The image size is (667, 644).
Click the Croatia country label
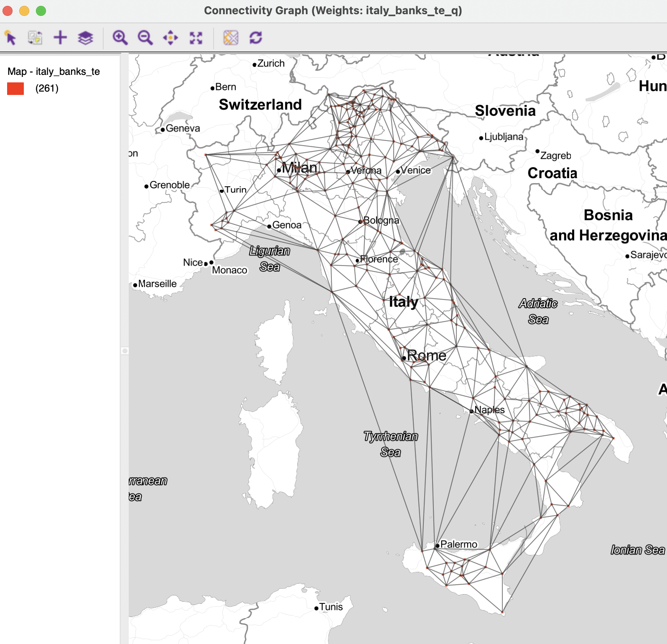[x=552, y=173]
